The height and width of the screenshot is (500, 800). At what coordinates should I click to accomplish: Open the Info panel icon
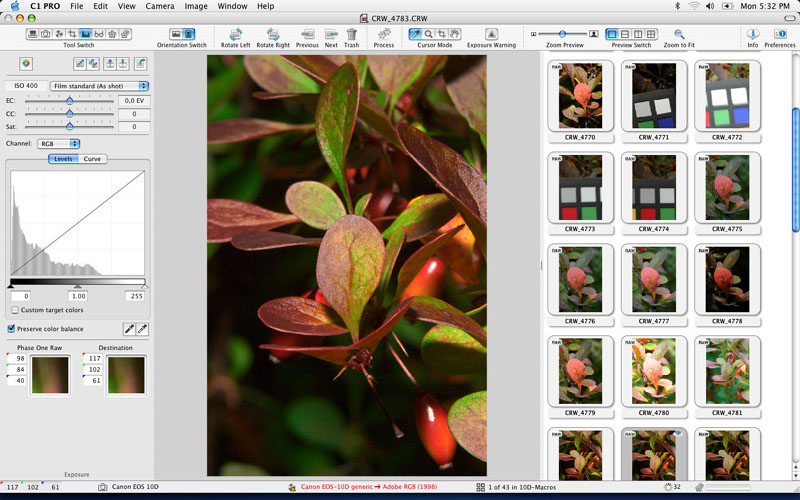tap(752, 34)
